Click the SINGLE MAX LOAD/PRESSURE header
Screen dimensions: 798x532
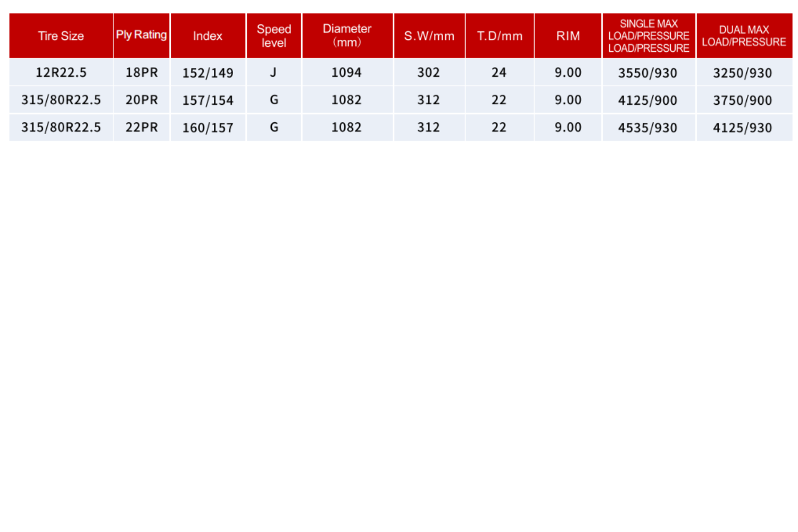649,36
